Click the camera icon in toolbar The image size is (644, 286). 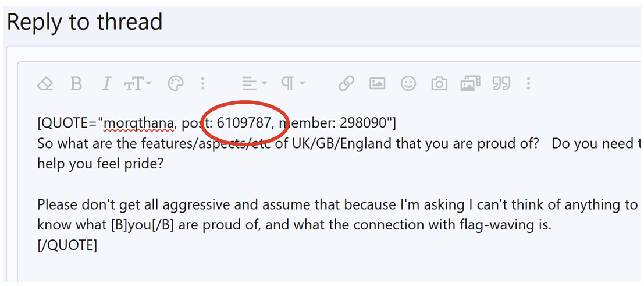(x=439, y=84)
